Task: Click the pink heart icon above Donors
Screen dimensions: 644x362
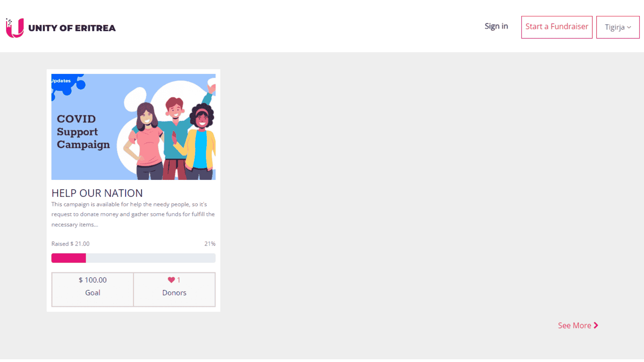Action: point(171,280)
